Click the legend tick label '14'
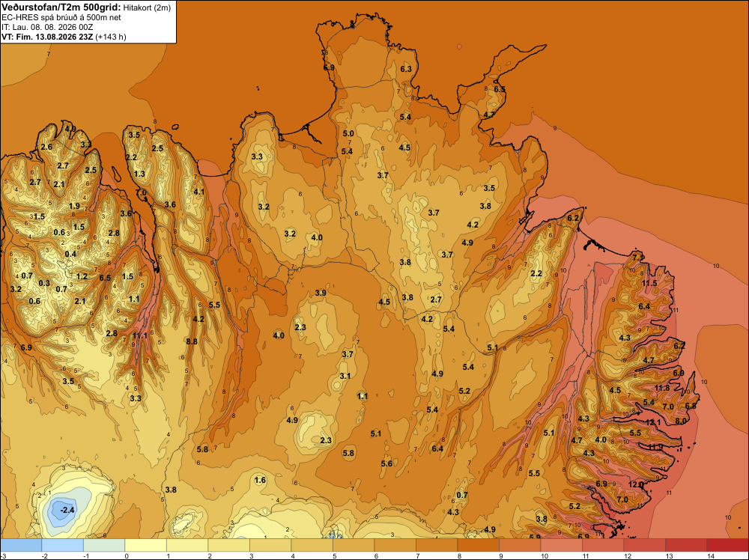 [x=710, y=556]
